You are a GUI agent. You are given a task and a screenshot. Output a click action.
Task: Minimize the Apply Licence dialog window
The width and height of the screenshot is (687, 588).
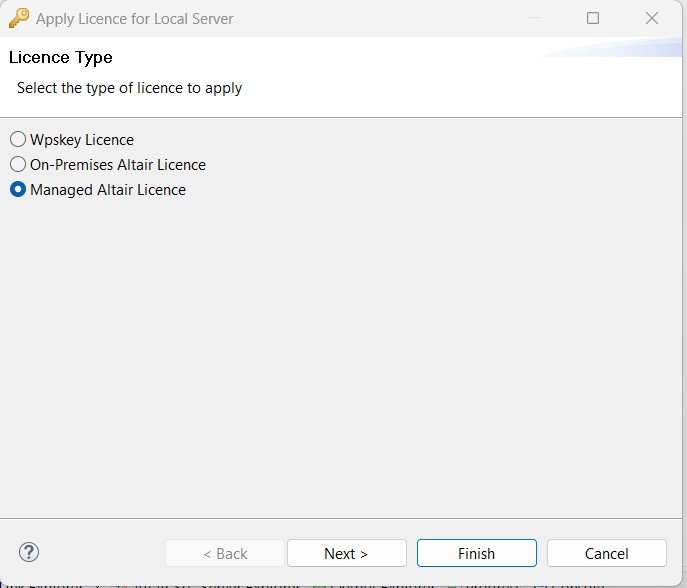point(534,18)
